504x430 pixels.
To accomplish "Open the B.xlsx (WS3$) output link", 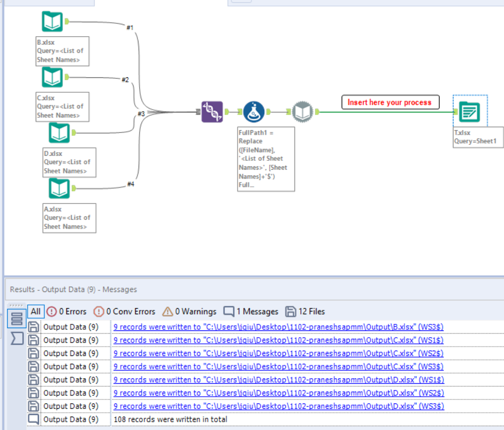I will pyautogui.click(x=278, y=327).
